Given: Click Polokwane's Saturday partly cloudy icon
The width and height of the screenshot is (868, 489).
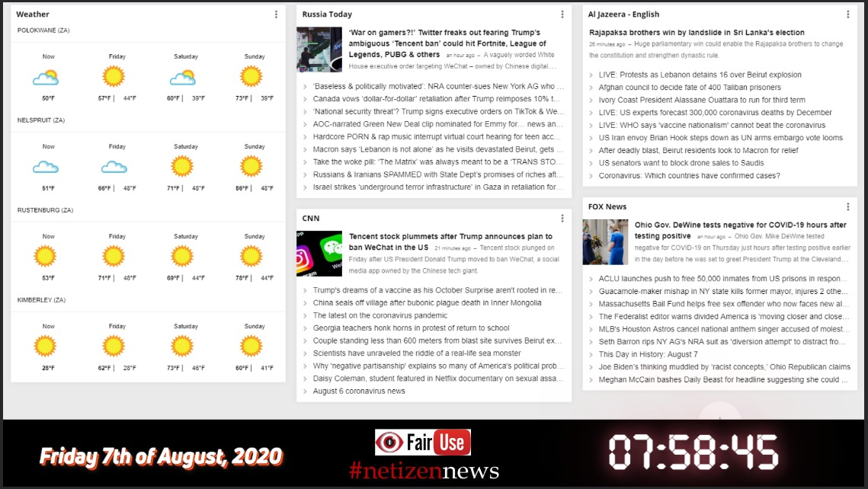Looking at the screenshot, I should pyautogui.click(x=183, y=77).
